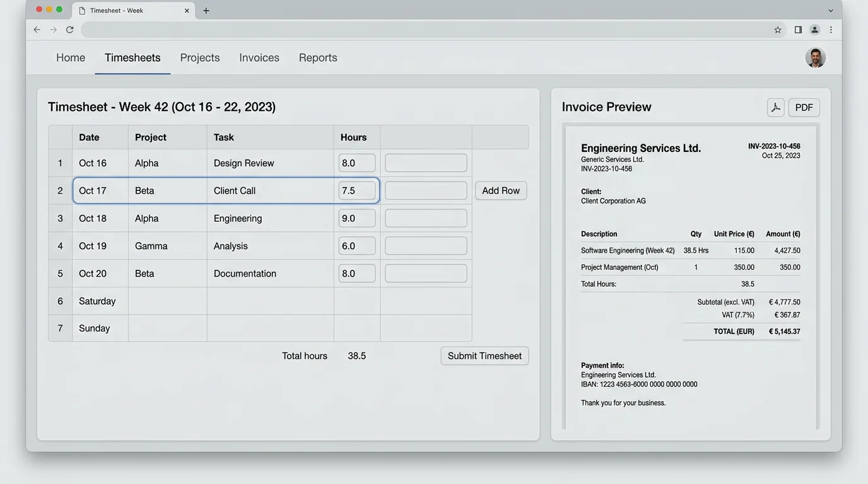Reload the page with the refresh icon
This screenshot has height=484, width=868.
(69, 29)
